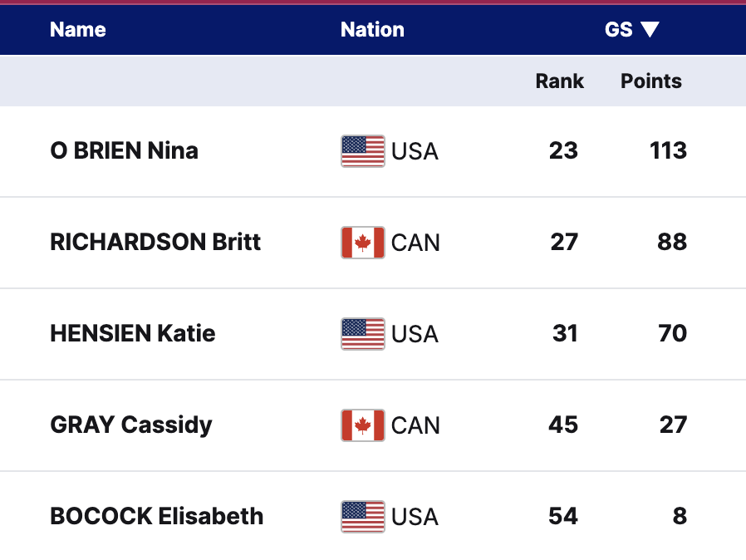
Task: Click the Canada flag beside GRAY Cassidy
Action: tap(362, 425)
